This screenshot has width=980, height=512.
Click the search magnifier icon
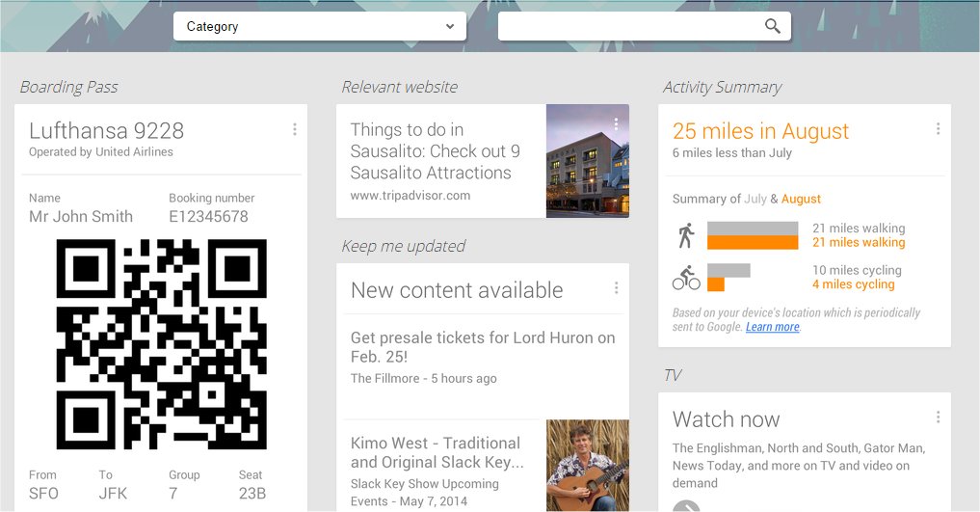pyautogui.click(x=772, y=27)
